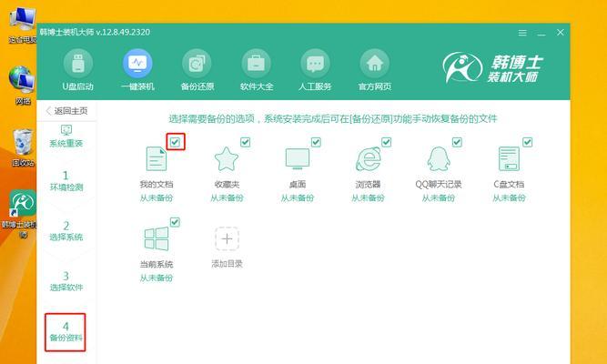Viewport: 607px width, 364px height.
Task: Click the C盘文档 file icon
Action: pos(509,158)
